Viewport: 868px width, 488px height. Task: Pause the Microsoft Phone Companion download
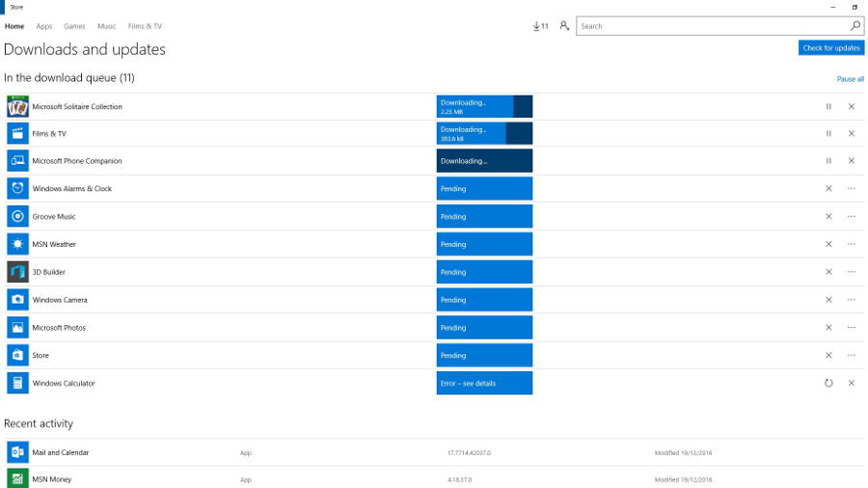[828, 160]
